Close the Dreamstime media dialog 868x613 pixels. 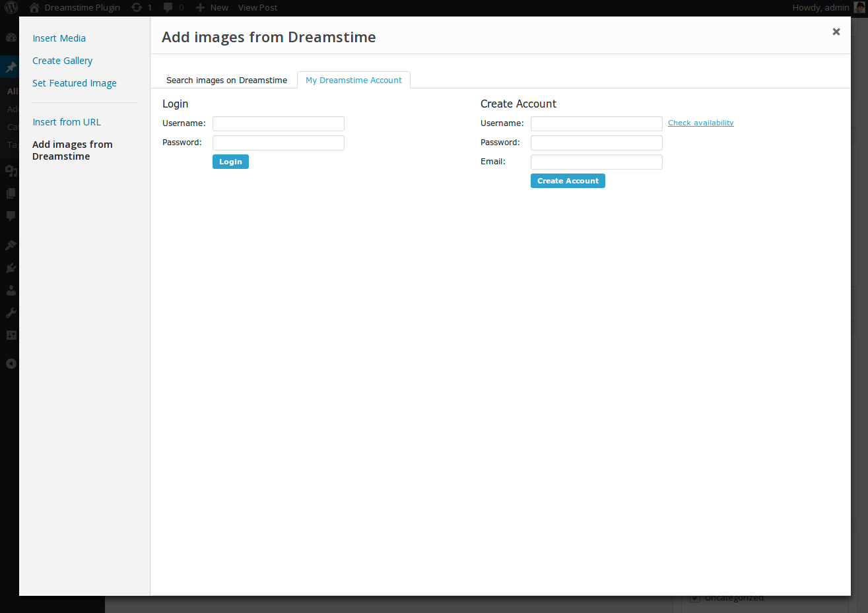[836, 32]
